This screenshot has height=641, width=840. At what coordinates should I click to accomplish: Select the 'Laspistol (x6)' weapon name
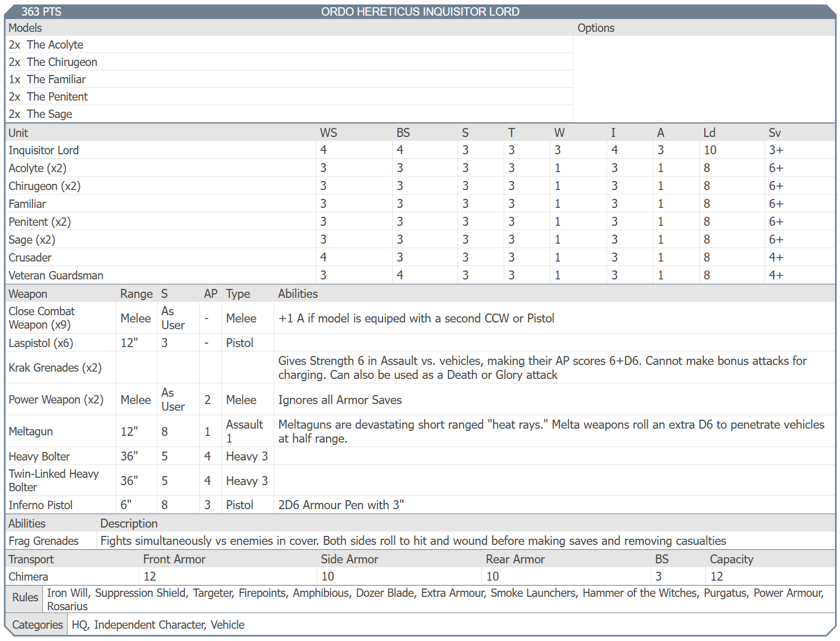(41, 343)
